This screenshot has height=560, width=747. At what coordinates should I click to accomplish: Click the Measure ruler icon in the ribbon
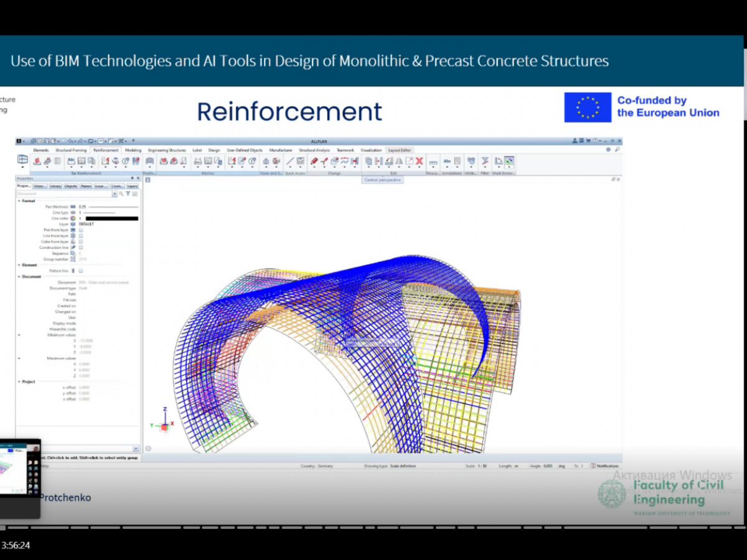[x=433, y=161]
